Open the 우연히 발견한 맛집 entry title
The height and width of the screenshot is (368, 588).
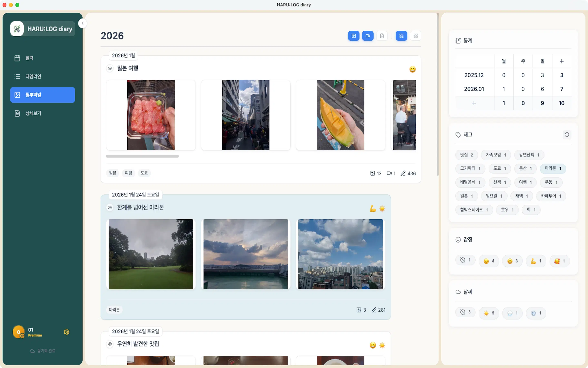tap(138, 344)
